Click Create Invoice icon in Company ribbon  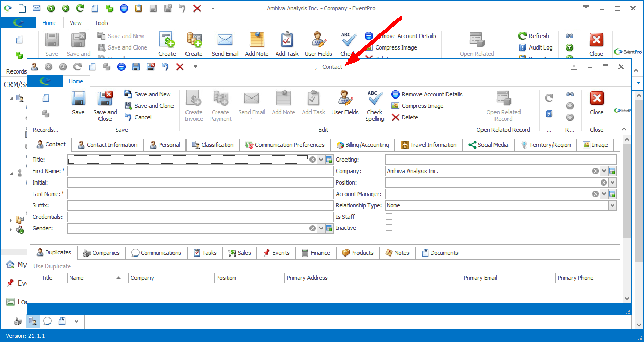[167, 40]
